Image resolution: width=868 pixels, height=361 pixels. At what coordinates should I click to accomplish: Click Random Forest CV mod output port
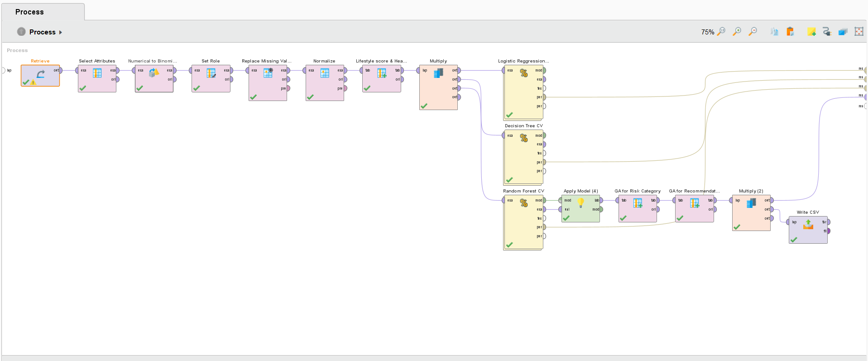tap(544, 200)
